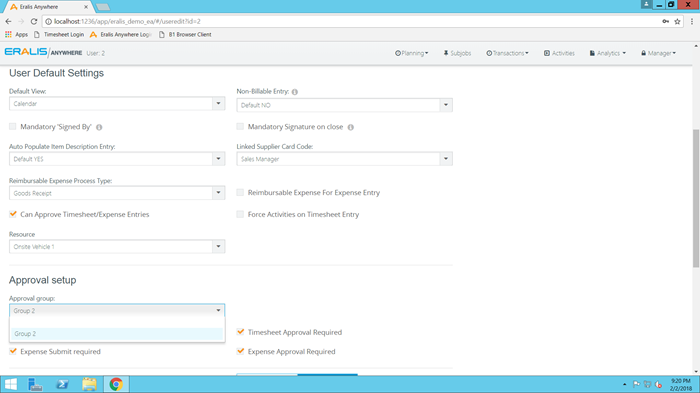This screenshot has width=700, height=393.
Task: Expand the Resource dropdown showing Onsite Vehicle 1
Action: click(x=117, y=247)
